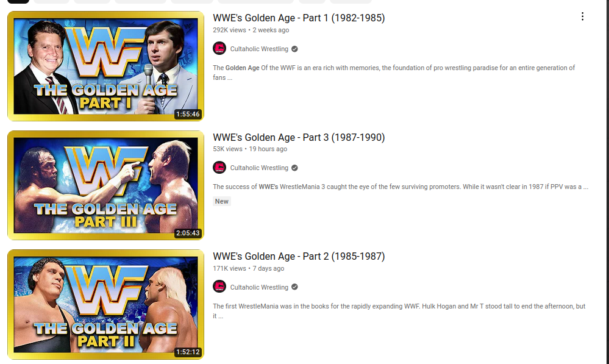Open WWE's Golden Age Part 2 (1985-1987) title
Screen dimensions: 609x364
click(299, 257)
